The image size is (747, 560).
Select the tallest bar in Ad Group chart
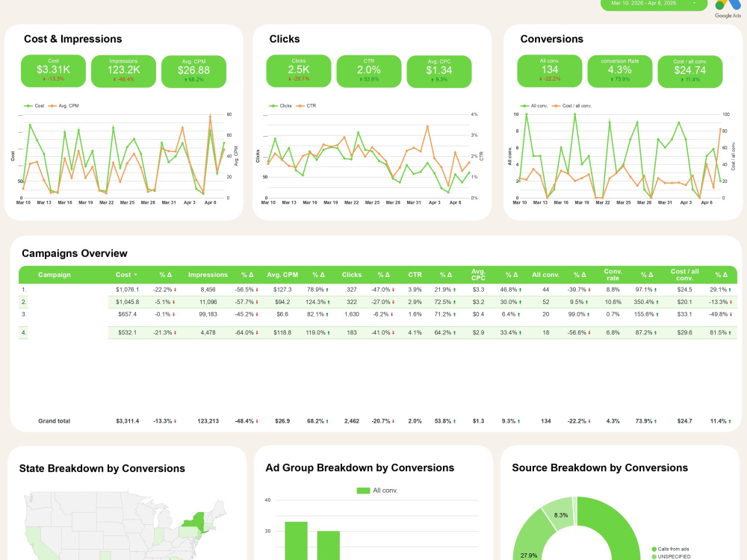296,541
